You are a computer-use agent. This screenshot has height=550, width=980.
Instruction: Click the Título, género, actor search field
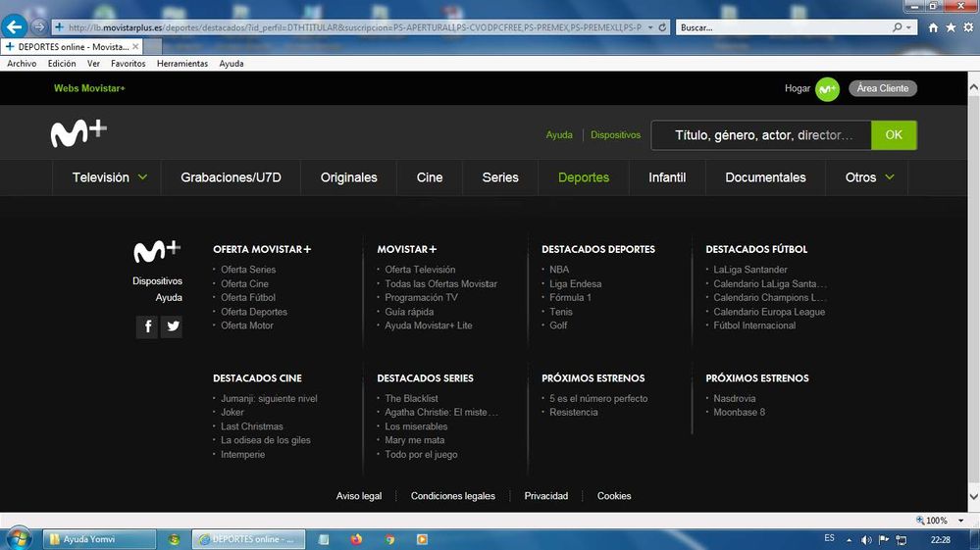coord(761,135)
